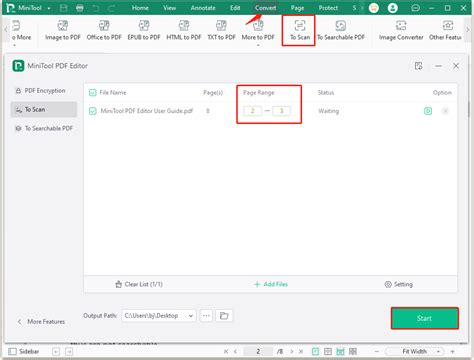Click the dialog's switch-window icon

(418, 66)
